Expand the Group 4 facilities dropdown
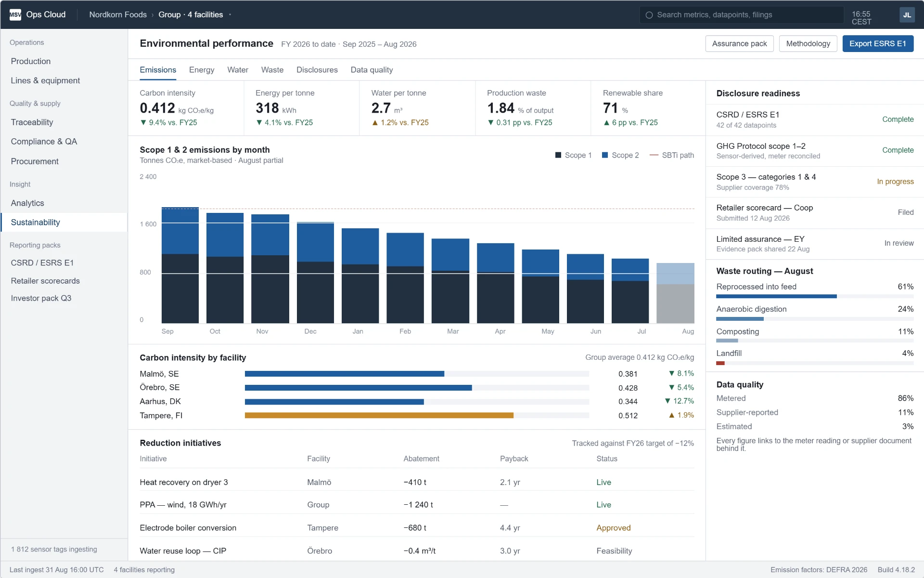This screenshot has width=924, height=578. point(195,15)
